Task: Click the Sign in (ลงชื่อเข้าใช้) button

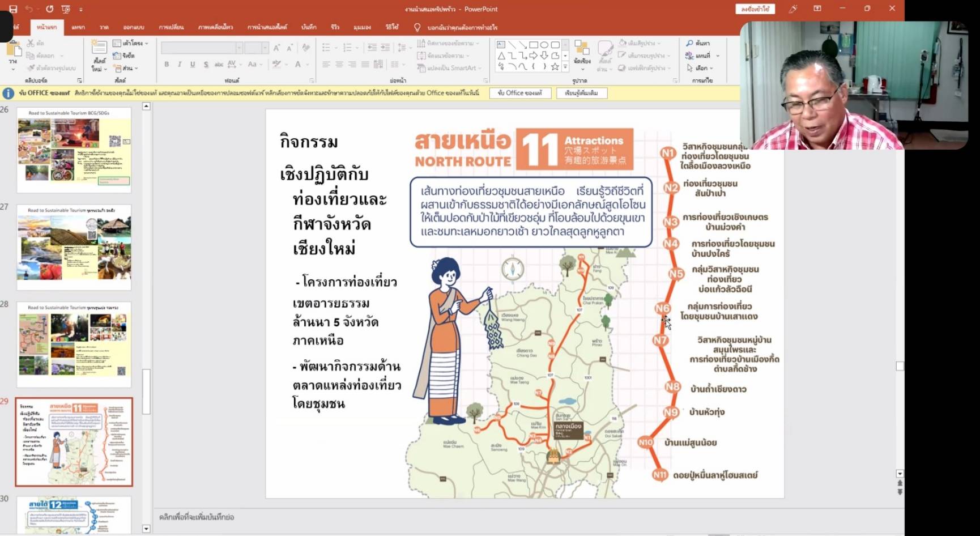Action: click(755, 9)
